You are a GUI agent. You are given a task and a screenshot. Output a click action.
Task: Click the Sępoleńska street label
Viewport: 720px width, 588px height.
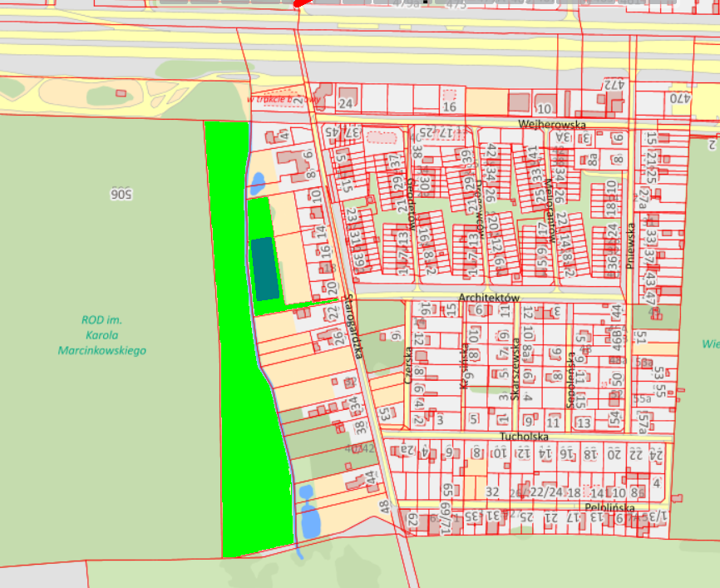click(570, 380)
